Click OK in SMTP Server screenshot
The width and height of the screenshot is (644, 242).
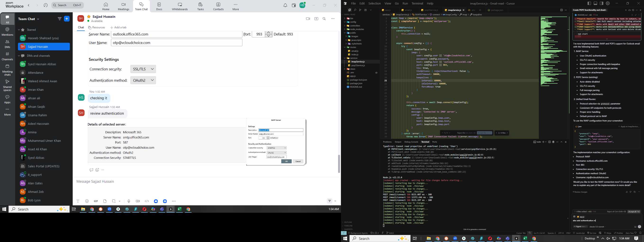pos(286,161)
